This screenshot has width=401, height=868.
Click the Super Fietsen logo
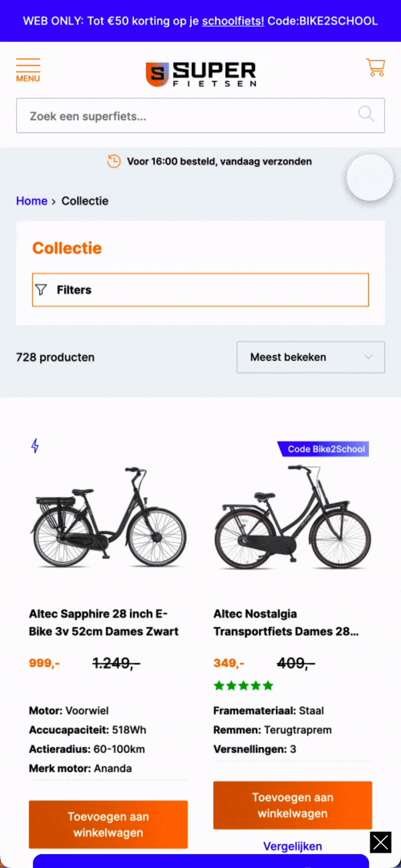pyautogui.click(x=200, y=74)
